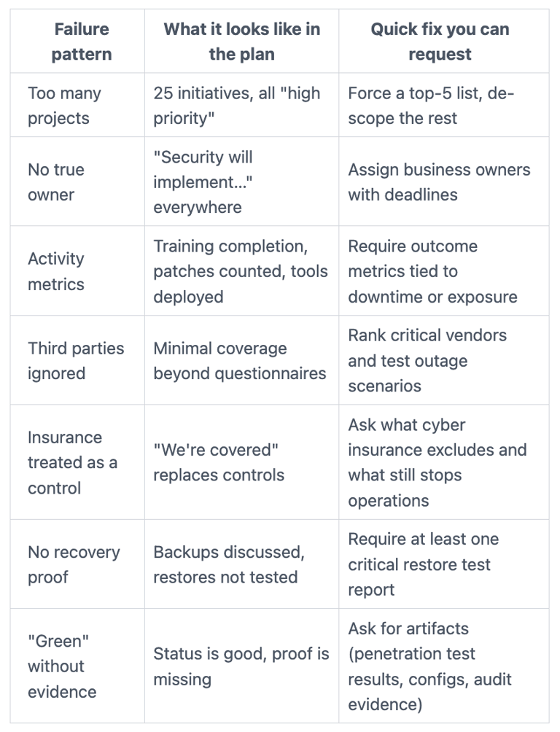
Task: Click the "We're covered replaces controls" cell
Action: pyautogui.click(x=219, y=462)
